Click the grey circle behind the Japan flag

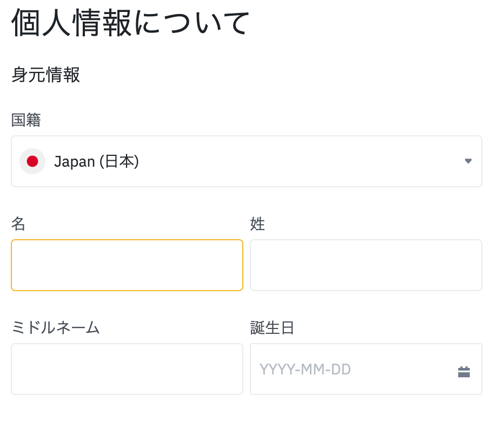click(32, 161)
